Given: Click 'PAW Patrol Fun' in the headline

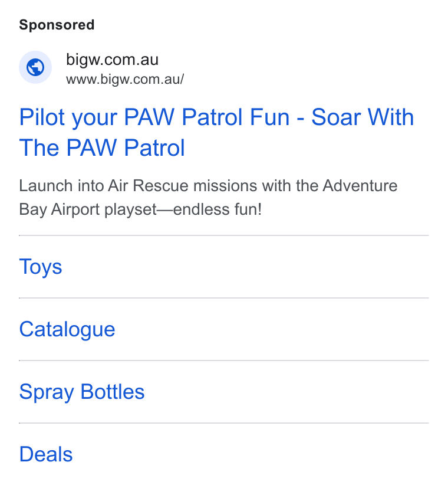Looking at the screenshot, I should (207, 117).
